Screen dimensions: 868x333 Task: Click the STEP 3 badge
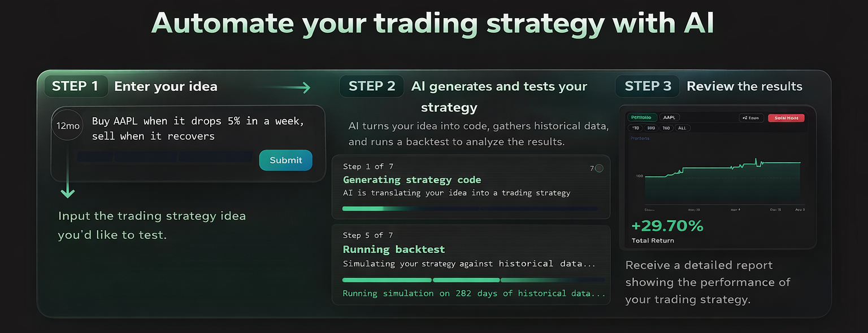[647, 86]
